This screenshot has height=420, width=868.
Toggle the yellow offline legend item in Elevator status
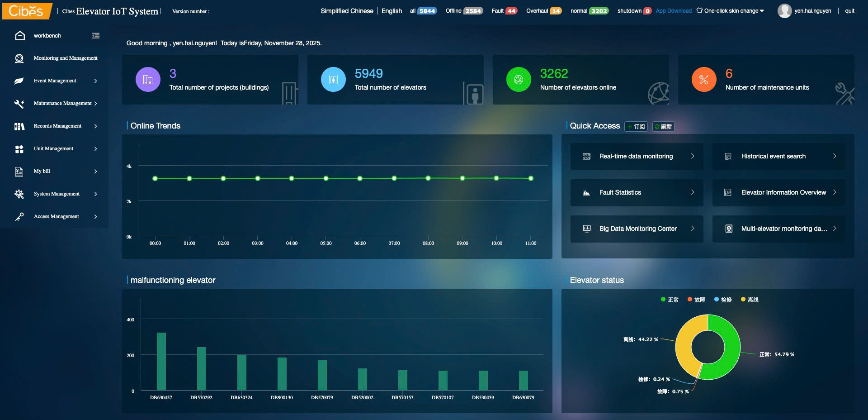tap(750, 300)
